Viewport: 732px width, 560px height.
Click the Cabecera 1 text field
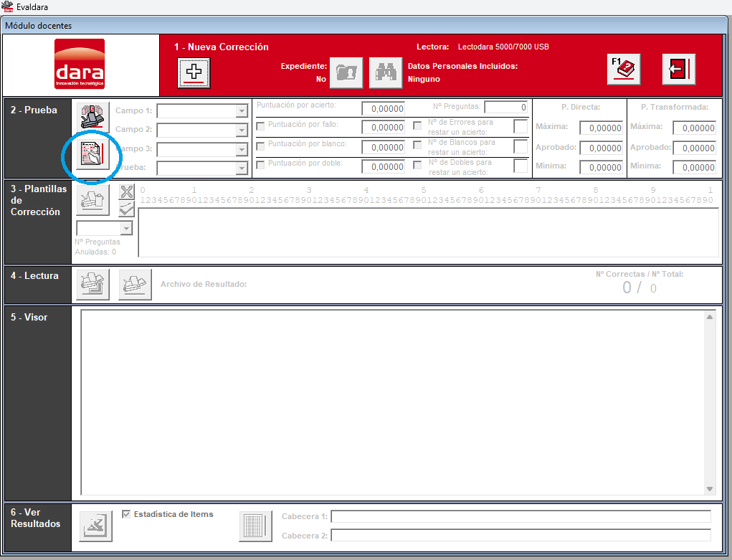coord(521,516)
